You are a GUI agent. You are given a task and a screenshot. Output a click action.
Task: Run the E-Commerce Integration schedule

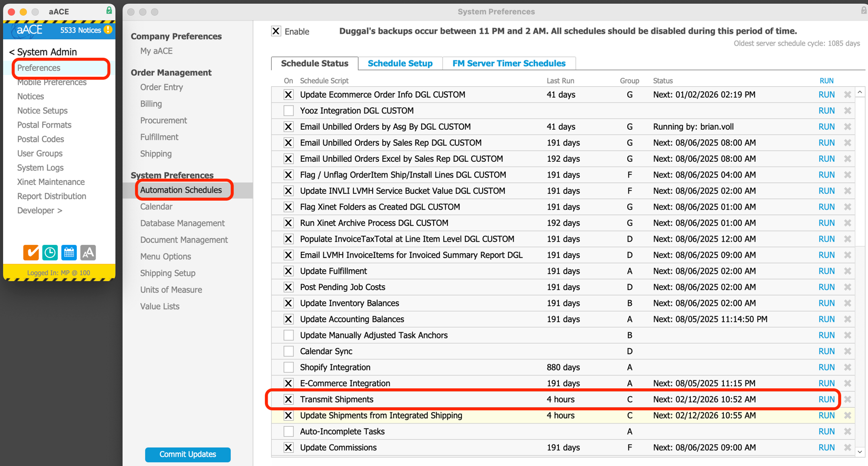(826, 384)
